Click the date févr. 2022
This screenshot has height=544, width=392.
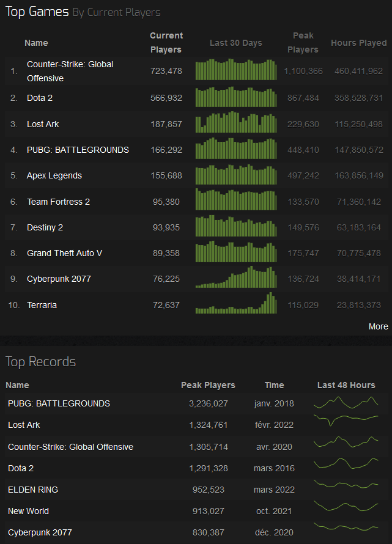274,425
